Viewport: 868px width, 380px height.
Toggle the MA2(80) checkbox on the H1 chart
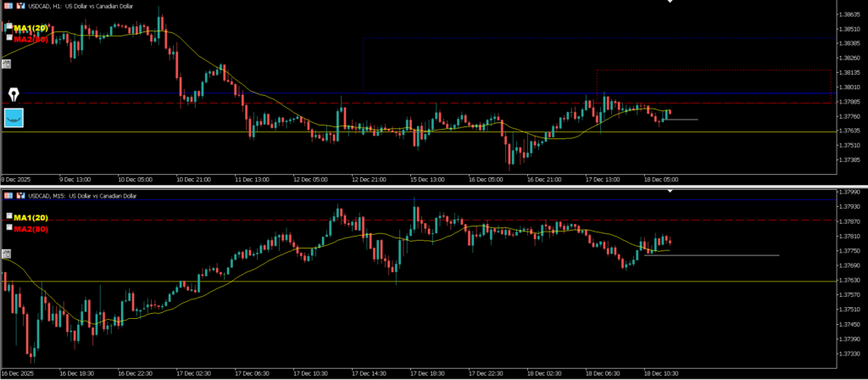(9, 38)
